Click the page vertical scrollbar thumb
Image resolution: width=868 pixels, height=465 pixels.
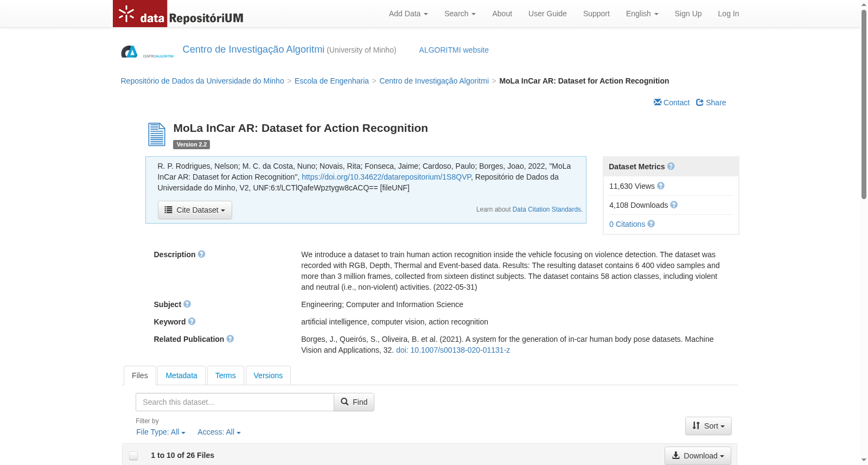pyautogui.click(x=864, y=103)
